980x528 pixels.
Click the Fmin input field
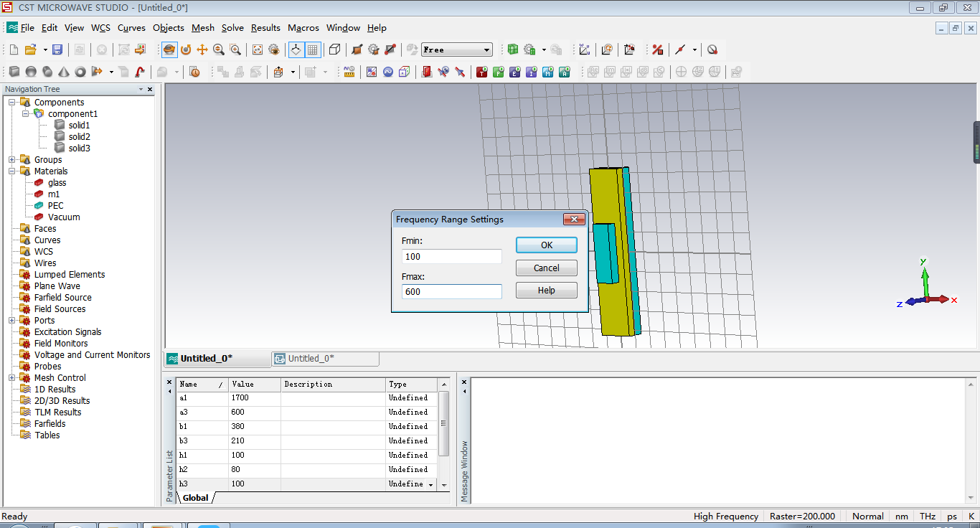pos(451,257)
